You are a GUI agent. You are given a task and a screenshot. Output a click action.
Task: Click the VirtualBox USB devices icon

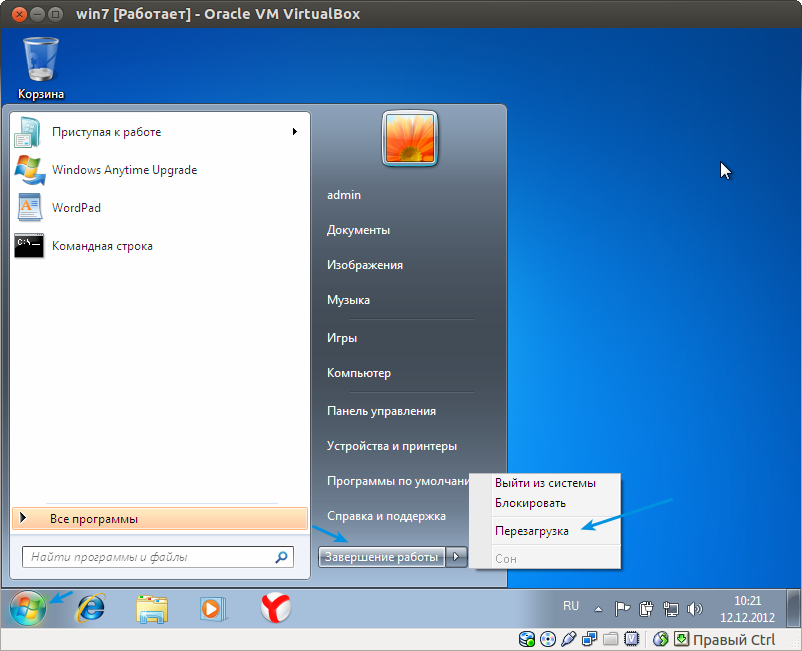tap(569, 639)
